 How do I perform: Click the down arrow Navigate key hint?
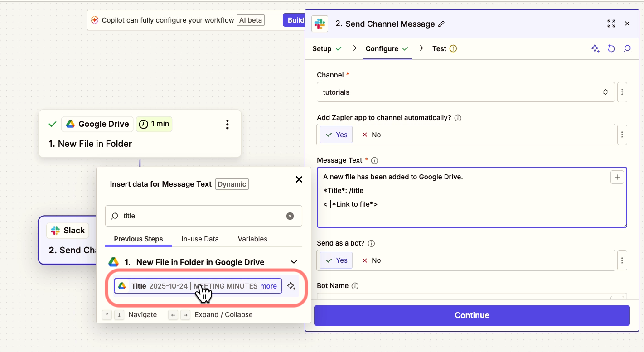coord(119,315)
